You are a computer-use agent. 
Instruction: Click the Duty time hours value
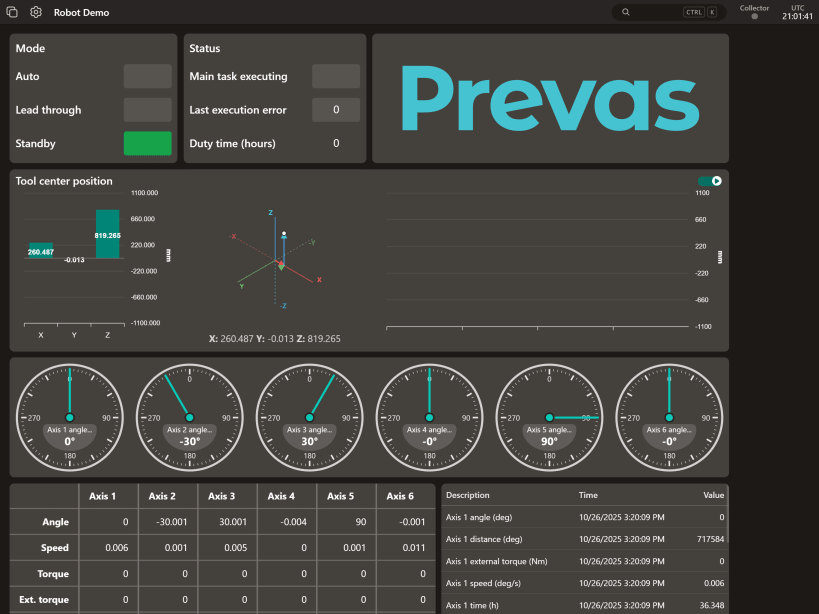tap(336, 143)
